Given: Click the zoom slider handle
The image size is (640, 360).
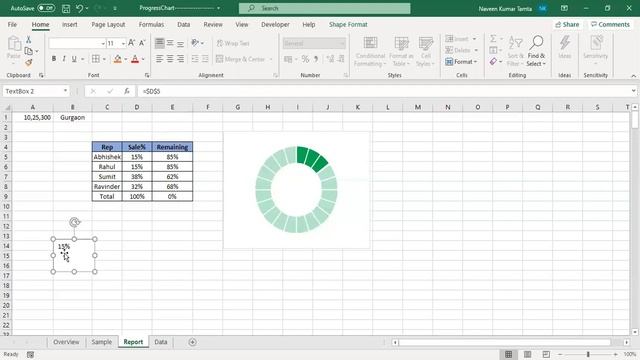Looking at the screenshot, I should coord(588,354).
